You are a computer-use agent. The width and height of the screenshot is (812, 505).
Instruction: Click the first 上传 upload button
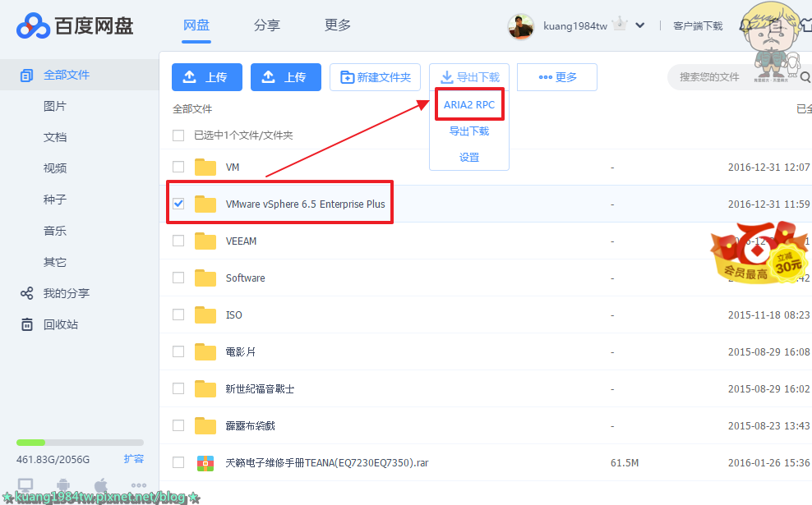(x=206, y=77)
